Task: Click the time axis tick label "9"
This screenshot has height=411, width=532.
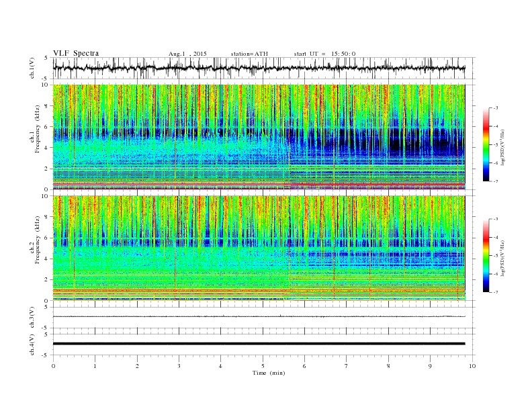Action: coord(430,366)
